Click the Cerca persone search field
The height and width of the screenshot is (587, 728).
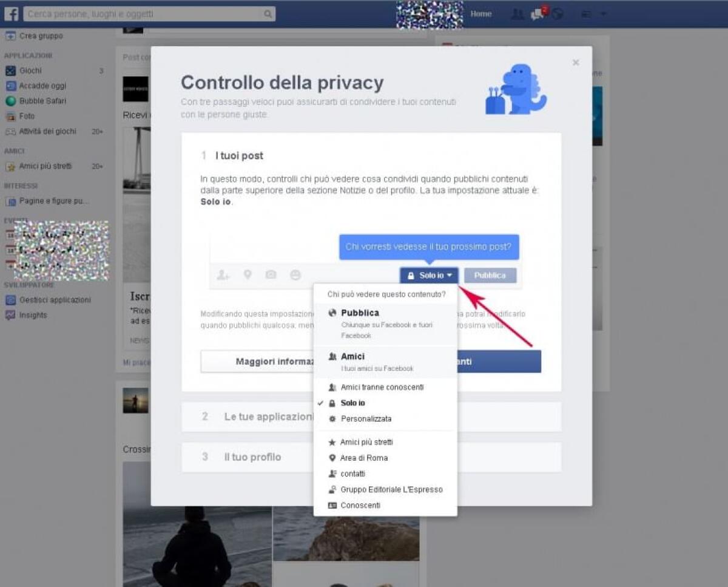[x=149, y=13]
